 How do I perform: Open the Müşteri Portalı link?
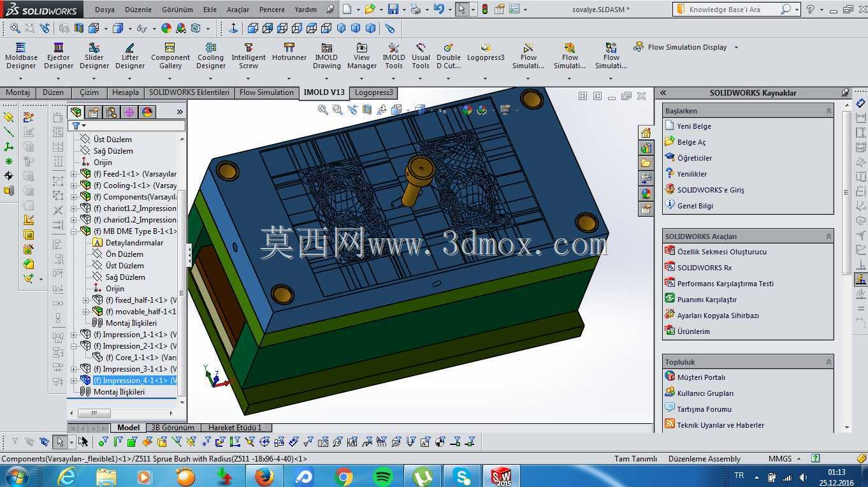tap(701, 377)
